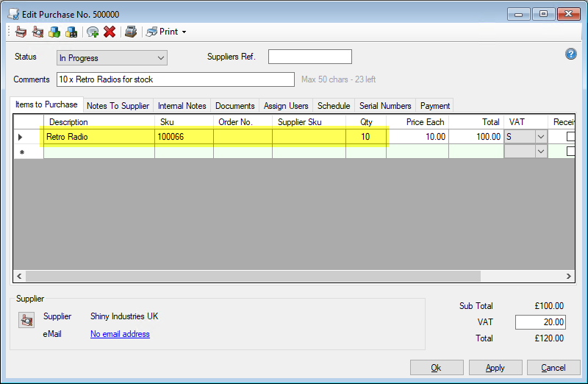The image size is (588, 384).
Task: Follow the No email address link
Action: (120, 334)
